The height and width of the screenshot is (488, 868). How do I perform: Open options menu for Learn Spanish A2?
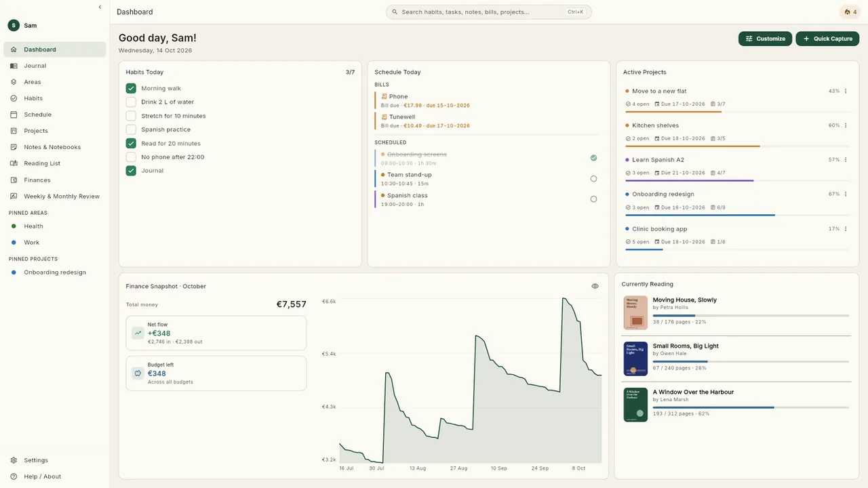846,160
